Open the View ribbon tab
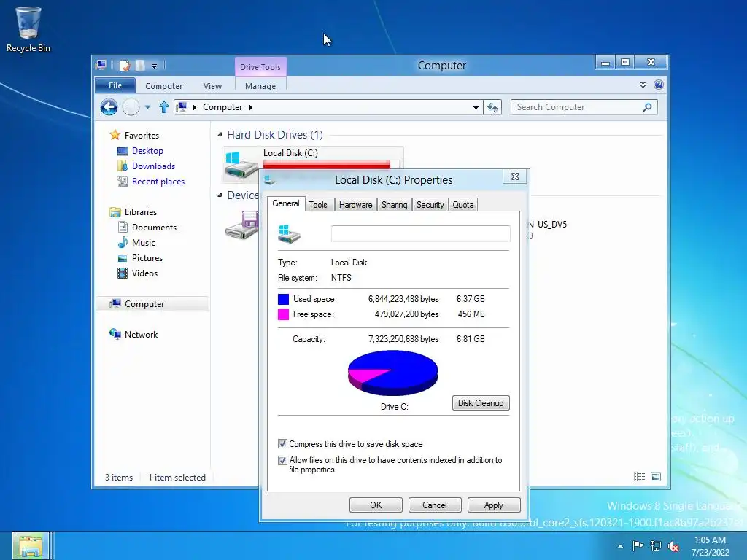The height and width of the screenshot is (560, 747). click(x=212, y=86)
